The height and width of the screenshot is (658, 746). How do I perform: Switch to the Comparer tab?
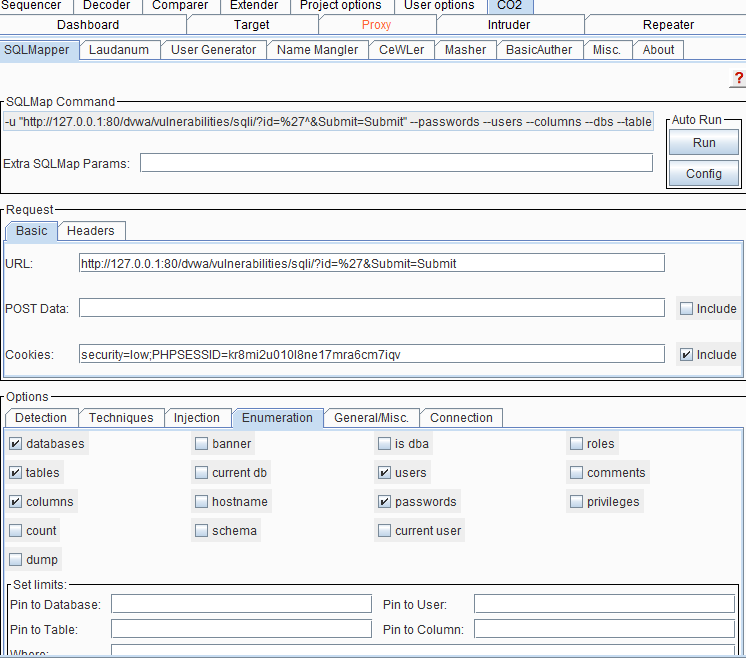coord(180,5)
